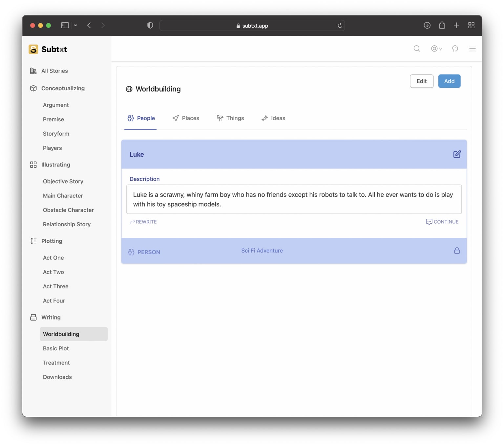The width and height of the screenshot is (504, 446).
Task: Click the Luke card title
Action: tap(137, 154)
